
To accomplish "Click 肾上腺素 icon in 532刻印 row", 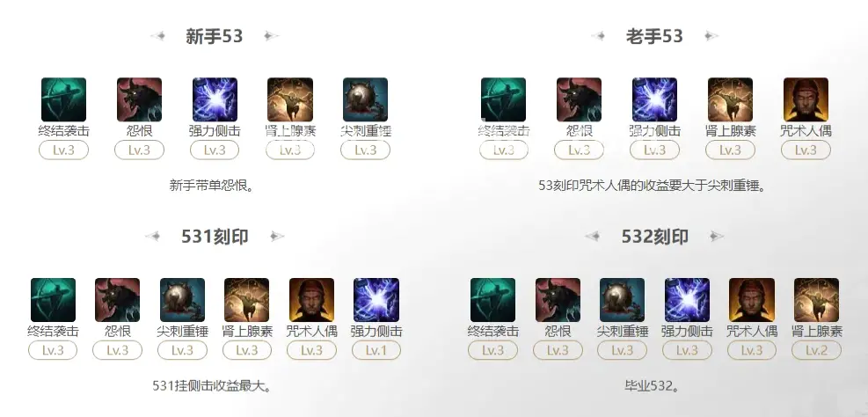I will 816,300.
